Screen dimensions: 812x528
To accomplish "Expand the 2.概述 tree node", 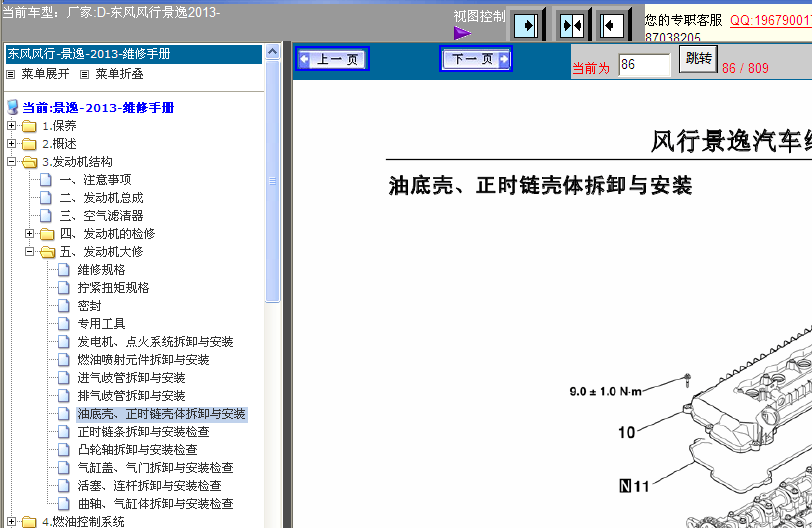I will tap(11, 144).
